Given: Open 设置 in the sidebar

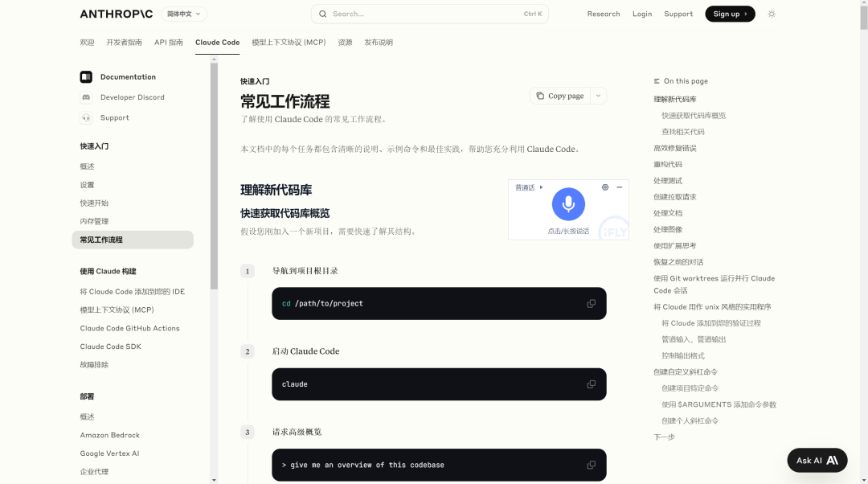Looking at the screenshot, I should 87,185.
